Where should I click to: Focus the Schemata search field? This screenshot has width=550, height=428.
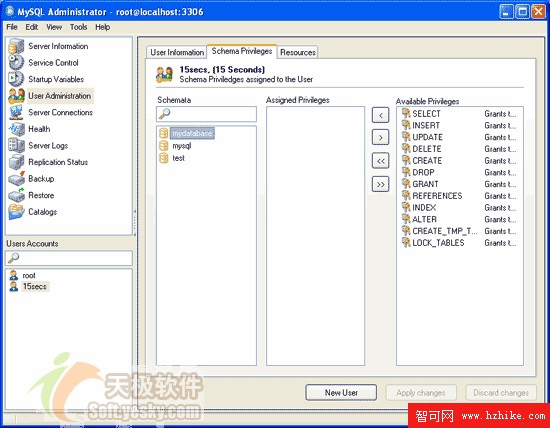(206, 114)
